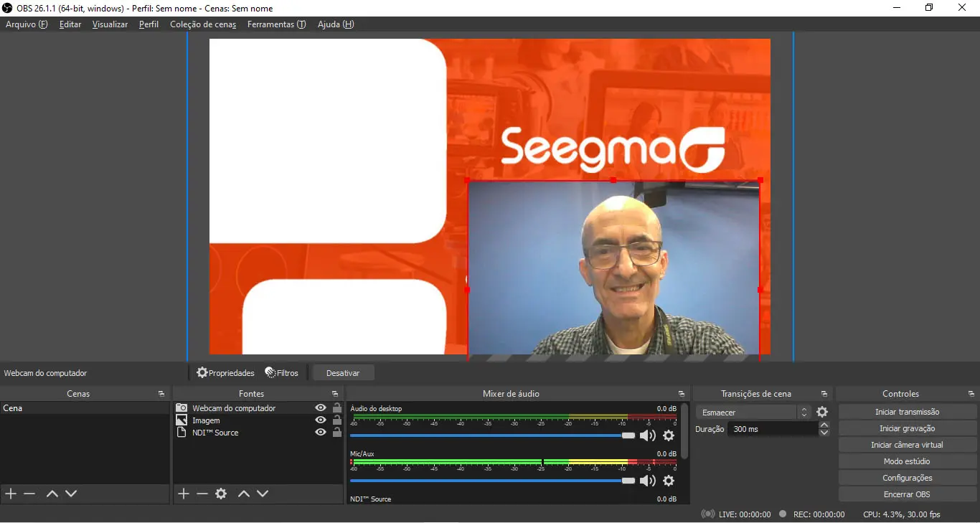Image resolution: width=980 pixels, height=523 pixels.
Task: Undock the Fontes panel
Action: pyautogui.click(x=335, y=394)
